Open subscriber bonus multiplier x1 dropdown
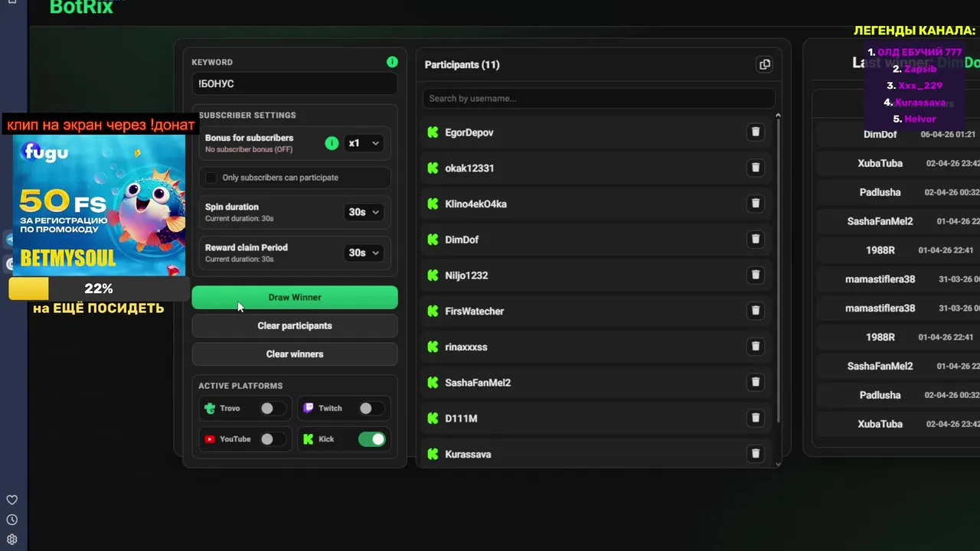Image resolution: width=980 pixels, height=551 pixels. click(364, 143)
